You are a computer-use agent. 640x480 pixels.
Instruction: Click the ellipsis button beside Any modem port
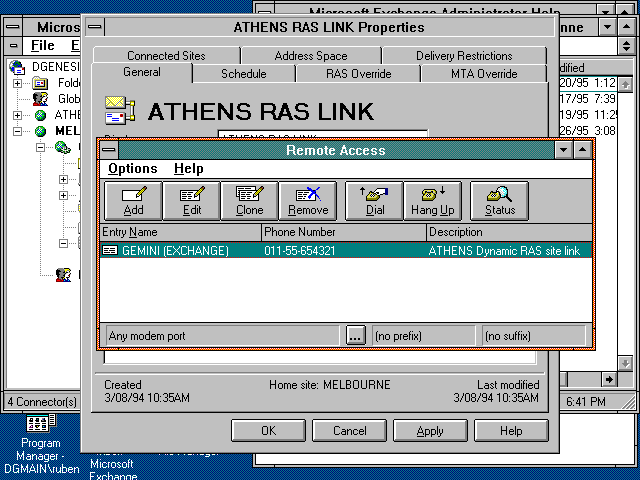(x=355, y=336)
